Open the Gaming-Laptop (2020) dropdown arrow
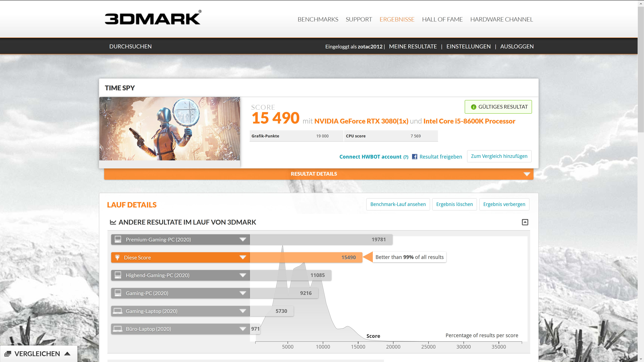Screen dimensions: 644x362 (x=243, y=311)
